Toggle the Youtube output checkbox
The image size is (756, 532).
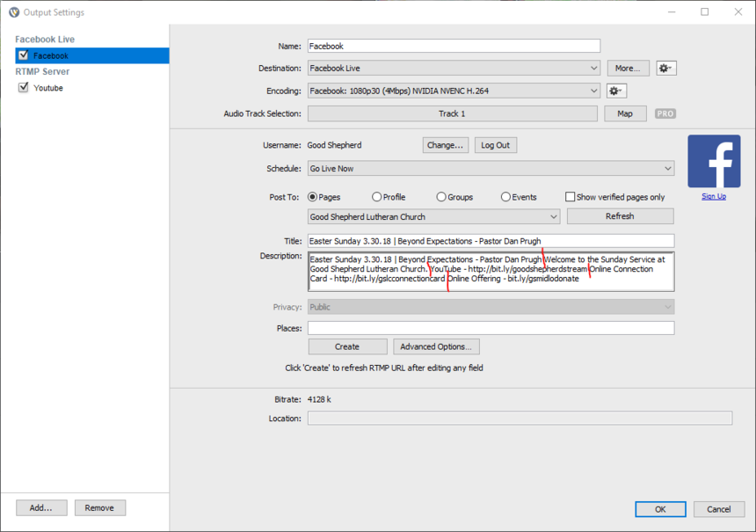tap(23, 87)
